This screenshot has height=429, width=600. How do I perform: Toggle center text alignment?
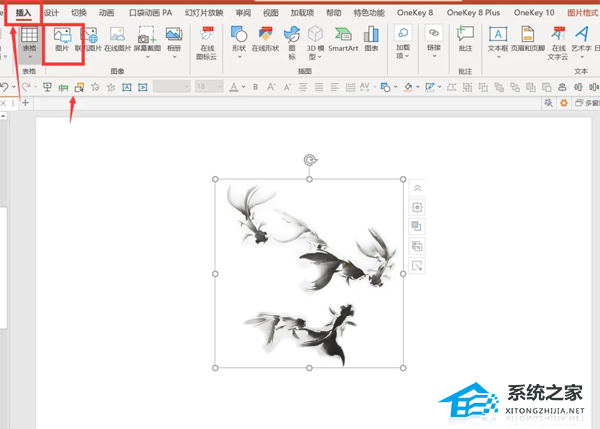pyautogui.click(x=303, y=87)
